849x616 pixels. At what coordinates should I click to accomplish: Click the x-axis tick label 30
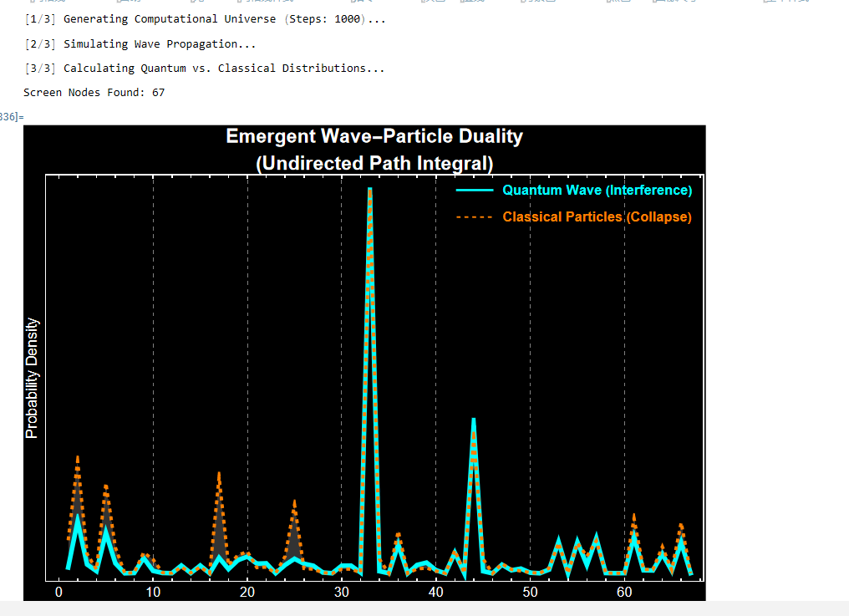341,593
